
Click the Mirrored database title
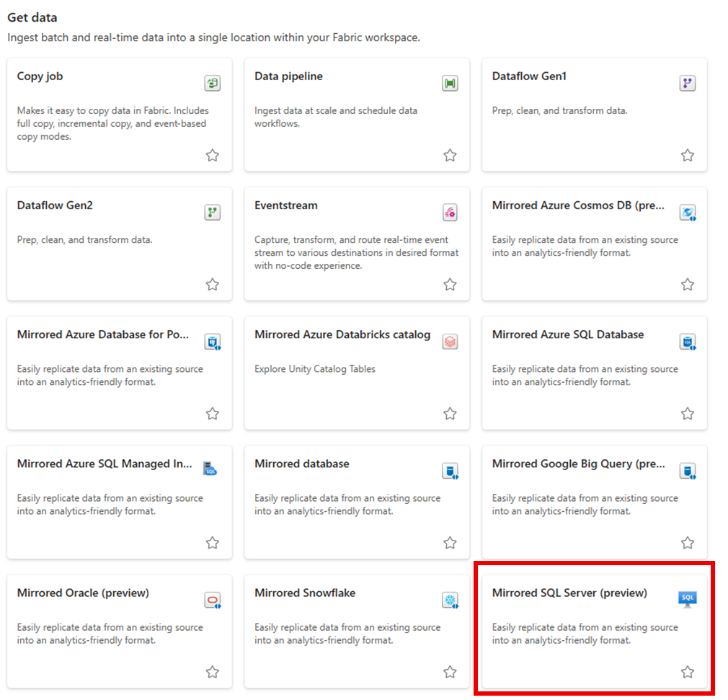click(302, 464)
